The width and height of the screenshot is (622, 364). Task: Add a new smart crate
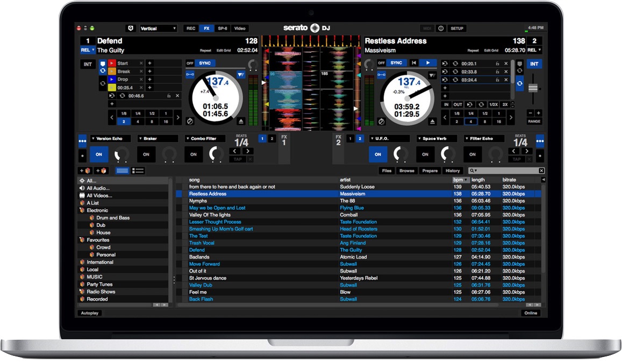[x=101, y=170]
